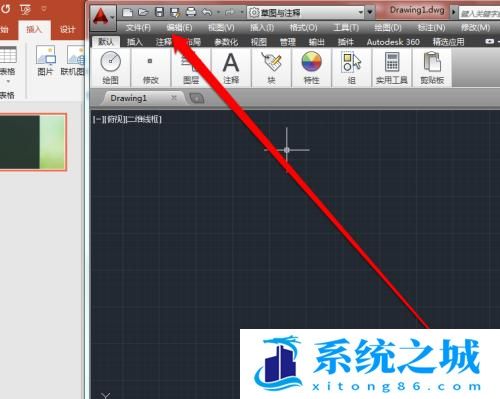500x399 pixels.
Task: Open the viewport controls [-] menu
Action: (x=96, y=119)
